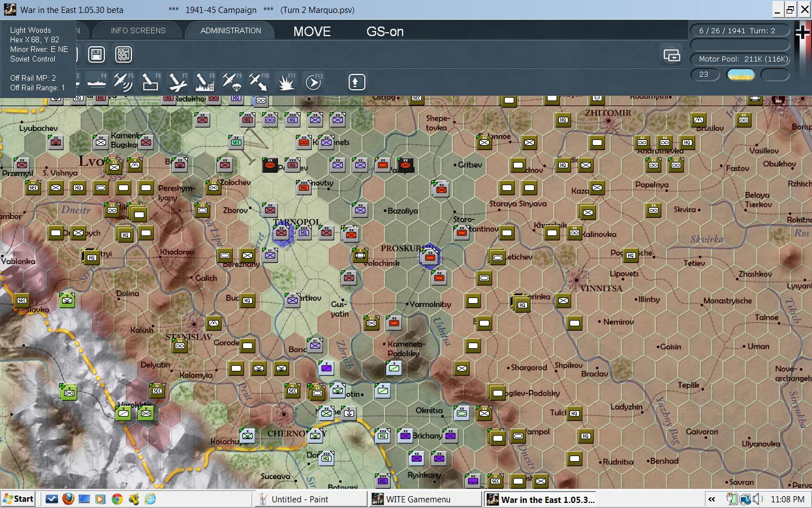
Task: Switch to Untitled - Paint in taskbar
Action: click(310, 499)
